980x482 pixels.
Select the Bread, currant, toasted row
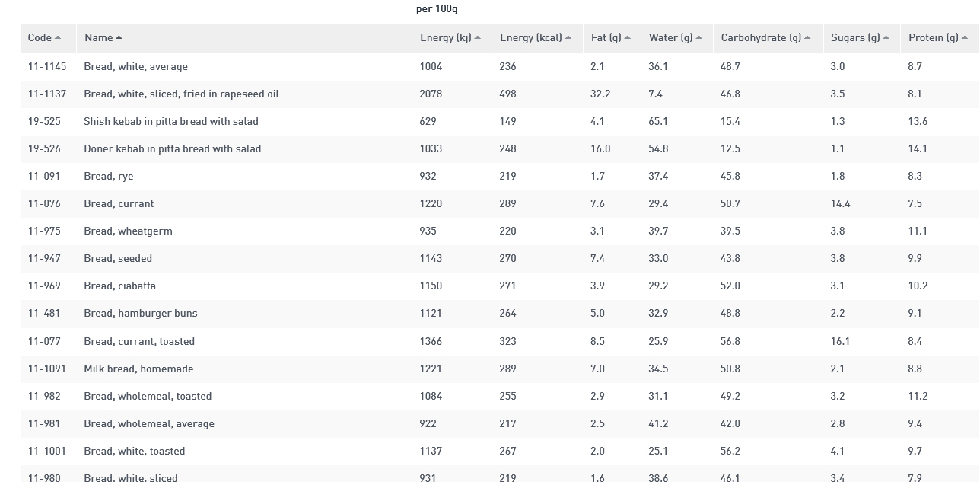[500, 341]
